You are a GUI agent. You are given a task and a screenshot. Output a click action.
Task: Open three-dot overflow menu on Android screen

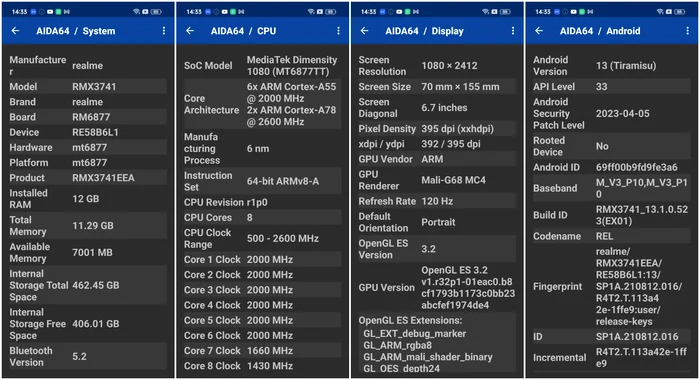tap(688, 31)
